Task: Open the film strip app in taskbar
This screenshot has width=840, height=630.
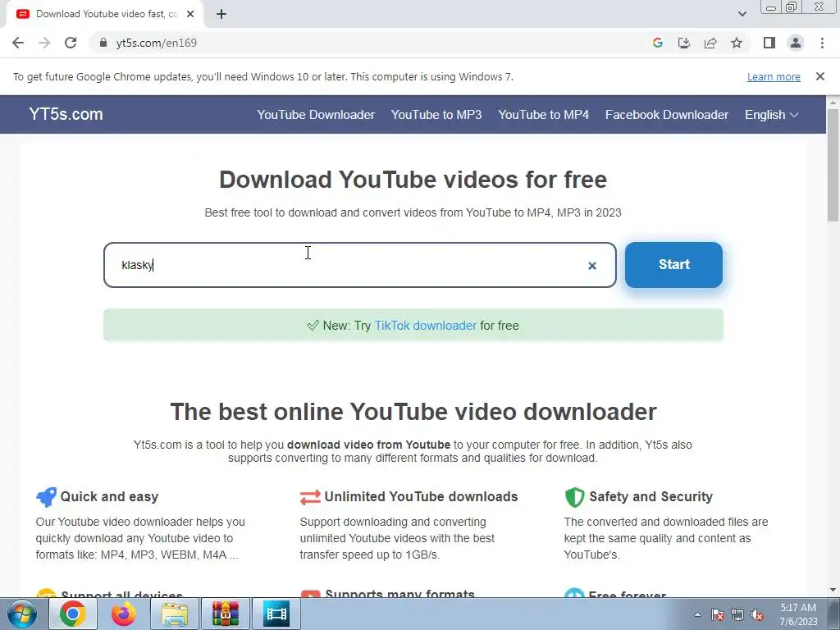Action: (276, 614)
